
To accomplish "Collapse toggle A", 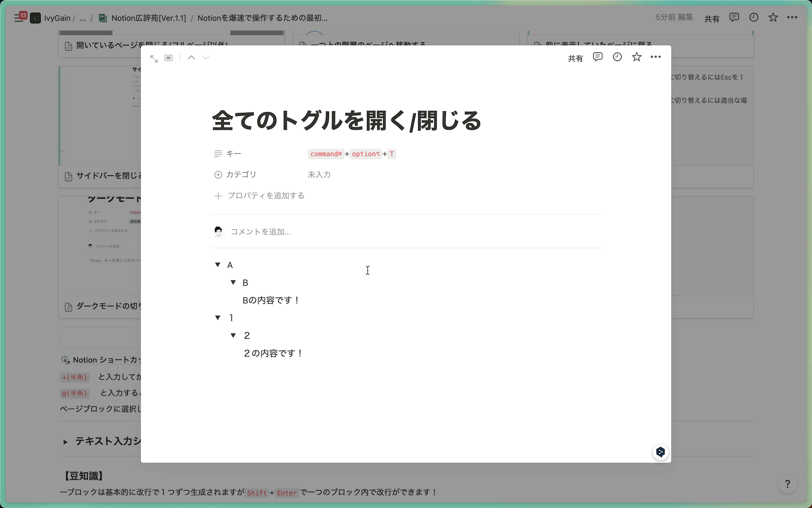I will point(218,265).
